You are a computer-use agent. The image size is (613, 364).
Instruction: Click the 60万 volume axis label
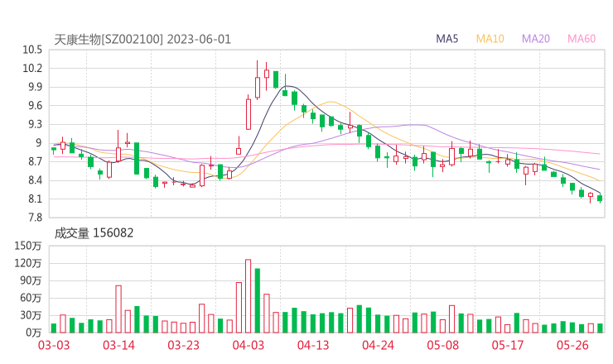point(31,298)
